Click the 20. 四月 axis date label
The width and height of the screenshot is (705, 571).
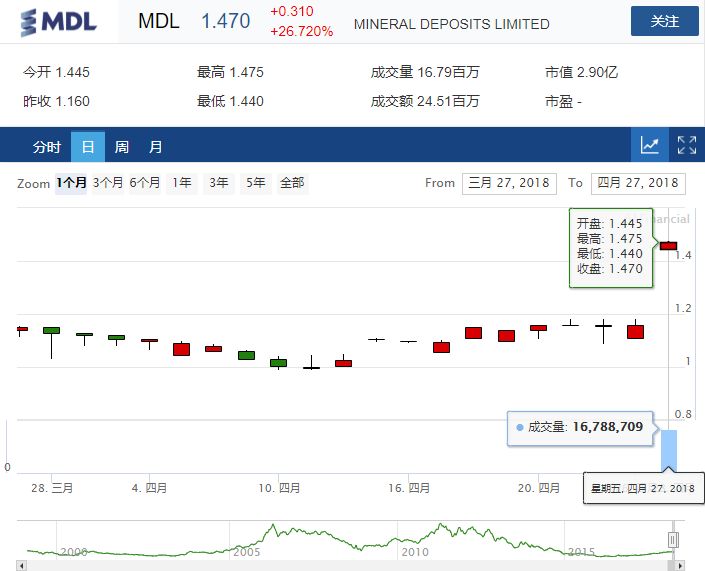539,488
